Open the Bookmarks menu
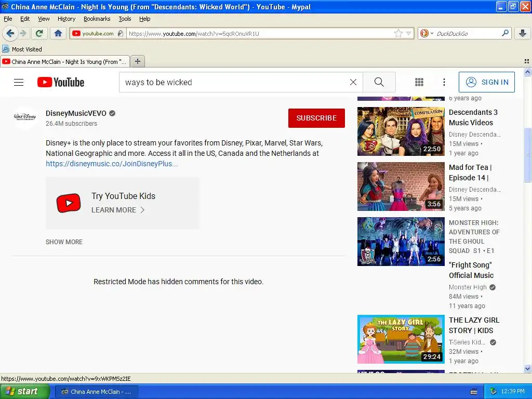Screen dimensions: 532x399 pyautogui.click(x=97, y=19)
